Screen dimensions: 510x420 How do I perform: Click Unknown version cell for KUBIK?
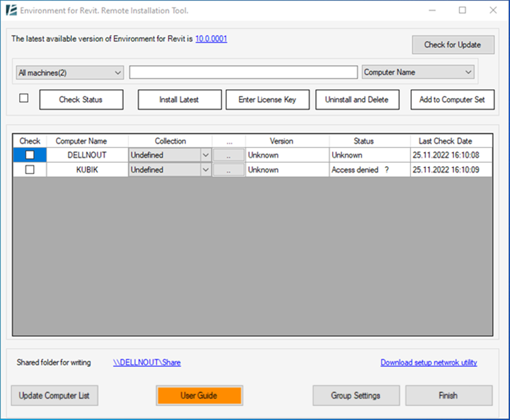[x=287, y=170]
